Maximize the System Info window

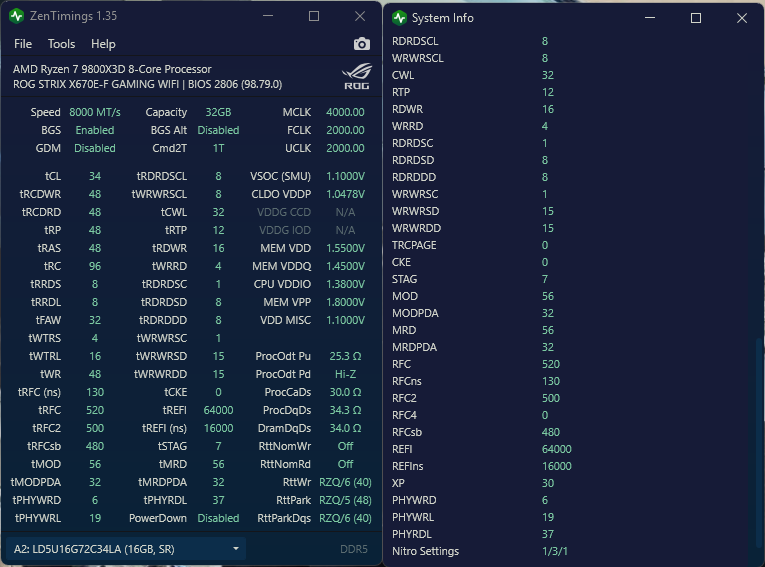pyautogui.click(x=696, y=18)
